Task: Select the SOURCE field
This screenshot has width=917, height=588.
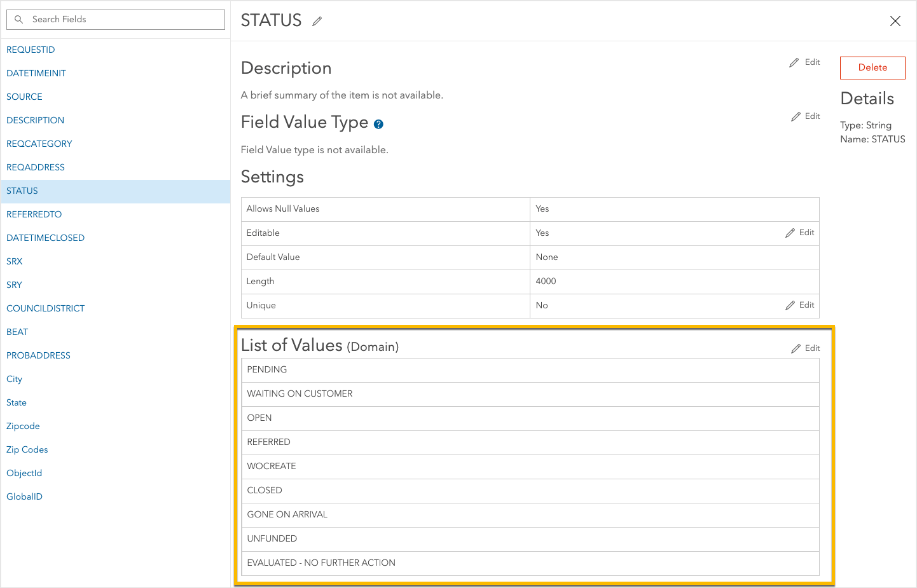Action: [x=24, y=97]
